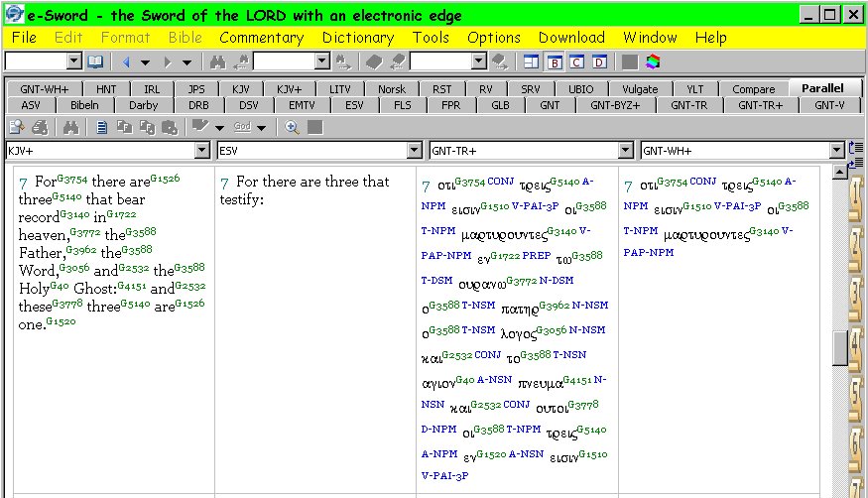Open the GNT-WH+ parallel version dropdown
The width and height of the screenshot is (868, 498).
click(837, 150)
